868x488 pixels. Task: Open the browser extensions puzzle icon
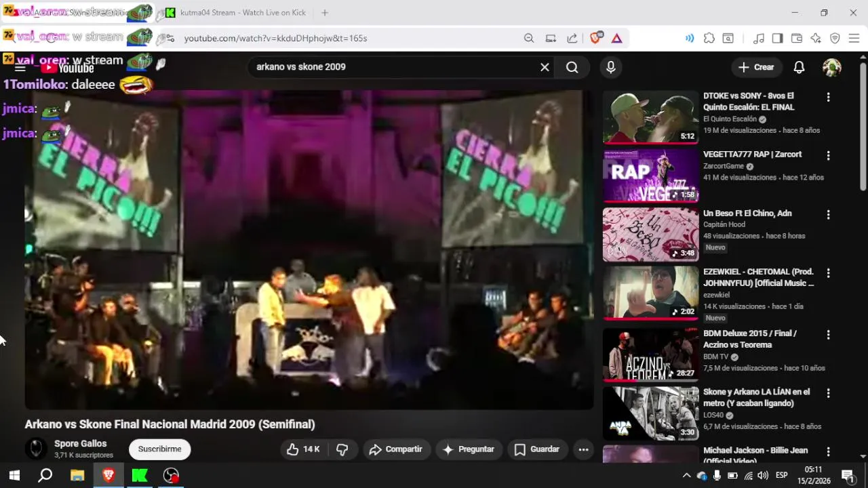(709, 39)
